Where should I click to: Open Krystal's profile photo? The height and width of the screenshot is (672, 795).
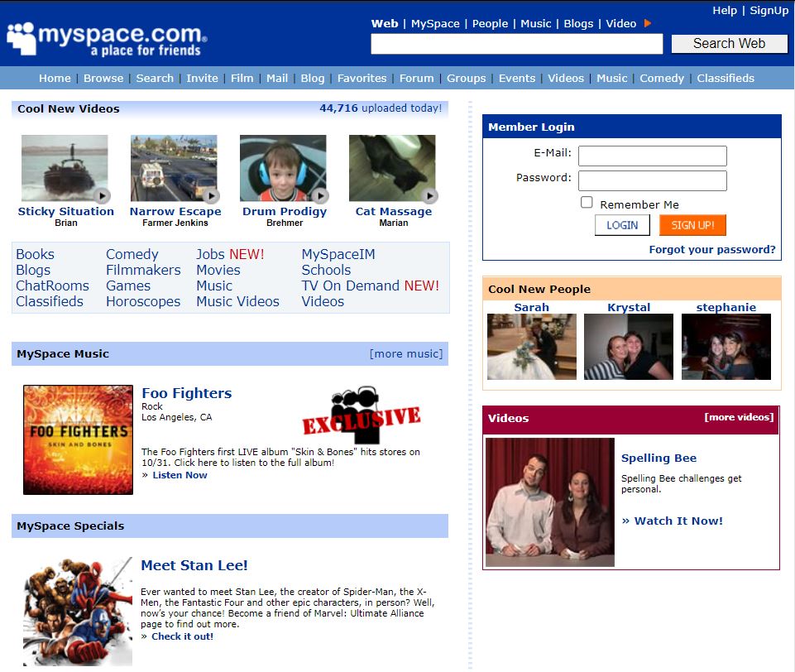click(629, 346)
